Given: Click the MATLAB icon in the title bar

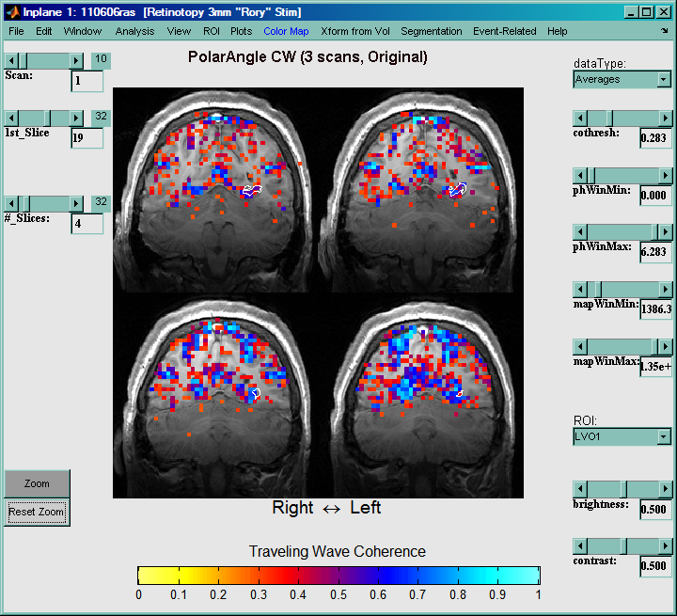Looking at the screenshot, I should pyautogui.click(x=11, y=12).
